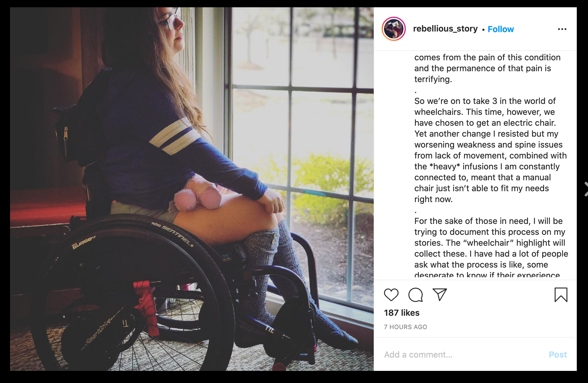
Task: Open the 7 HOURS AGO timestamp link
Action: pyautogui.click(x=406, y=327)
